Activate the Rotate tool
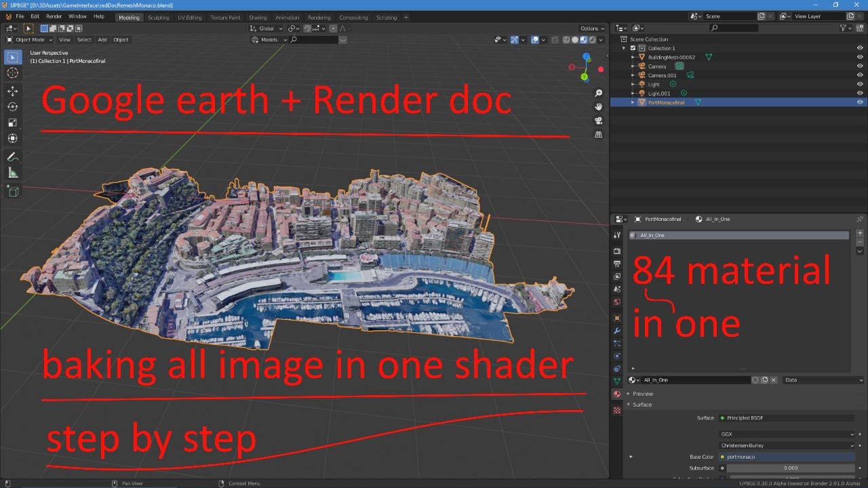 pos(13,106)
